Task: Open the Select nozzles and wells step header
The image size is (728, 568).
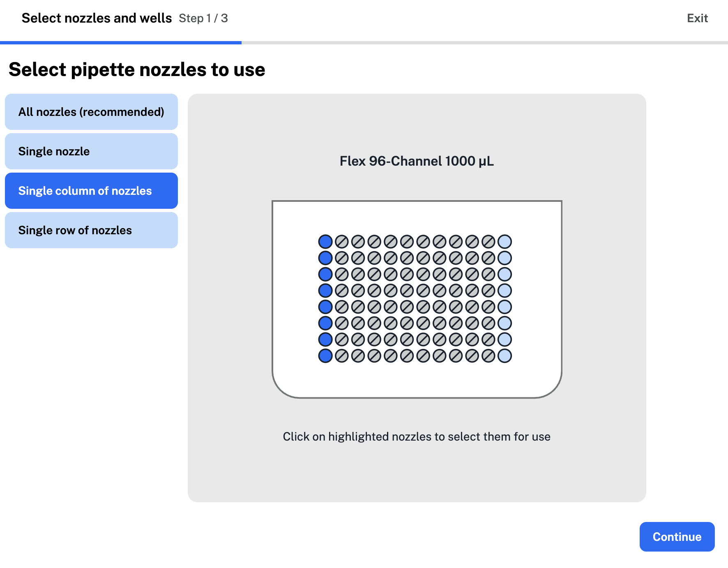Action: coord(97,18)
